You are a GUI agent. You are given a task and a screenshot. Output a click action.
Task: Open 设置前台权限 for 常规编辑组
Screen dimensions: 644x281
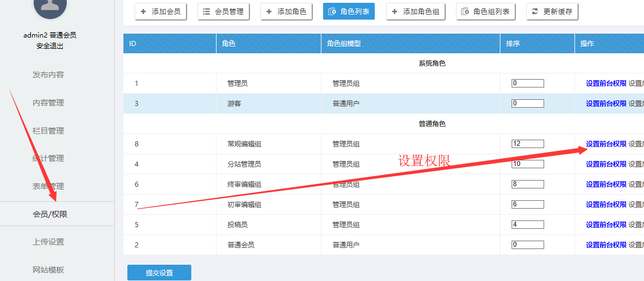(606, 144)
